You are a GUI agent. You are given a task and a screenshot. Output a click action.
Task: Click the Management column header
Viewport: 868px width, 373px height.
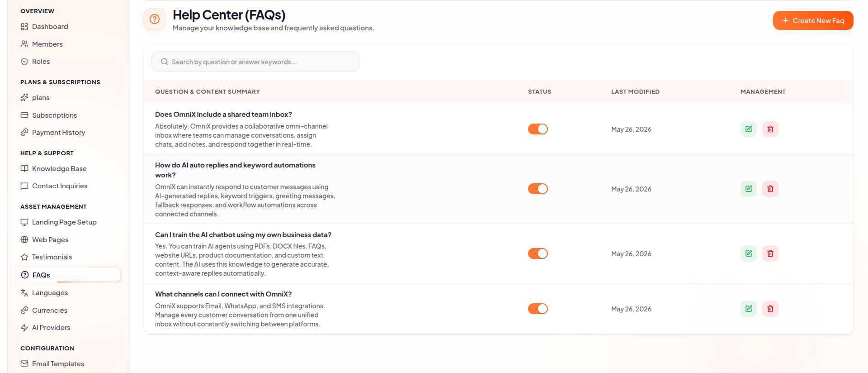[763, 91]
